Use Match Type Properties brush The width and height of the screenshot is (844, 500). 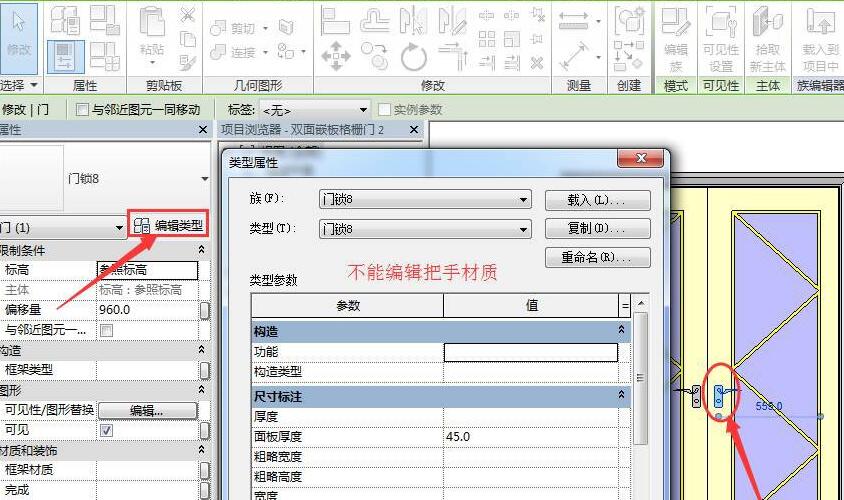[187, 62]
